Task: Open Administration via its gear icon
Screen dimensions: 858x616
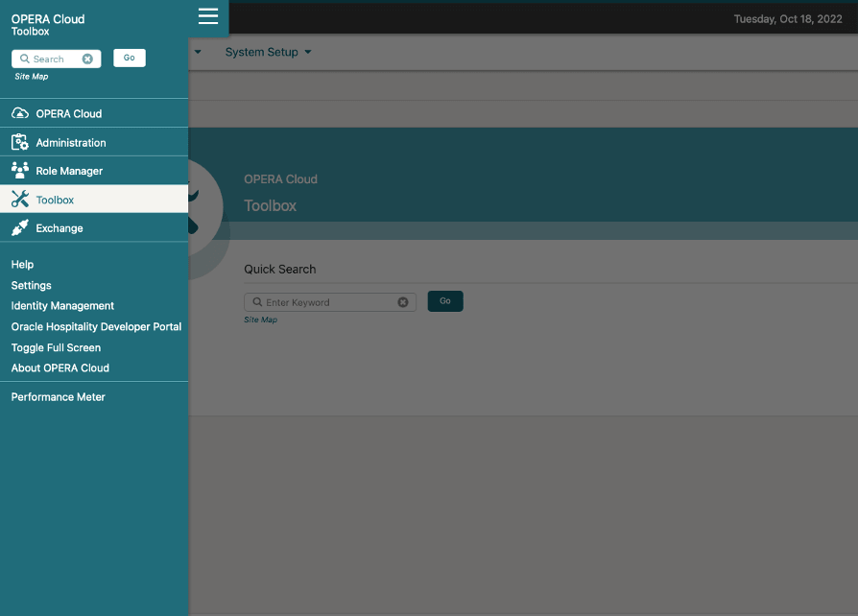Action: [20, 141]
